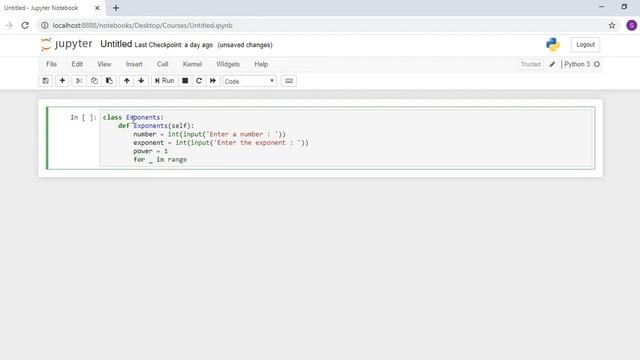This screenshot has width=640, height=360.
Task: Open a new browser tab
Action: (116, 8)
